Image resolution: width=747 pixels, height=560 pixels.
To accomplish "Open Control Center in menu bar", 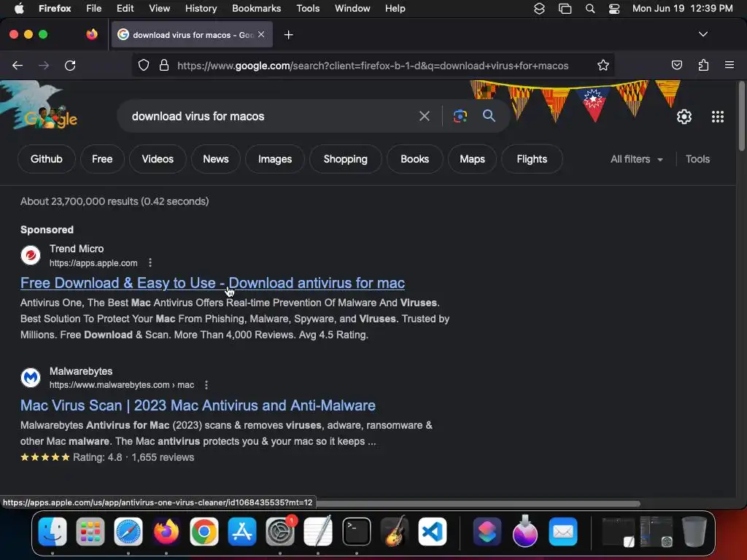I will [x=614, y=9].
